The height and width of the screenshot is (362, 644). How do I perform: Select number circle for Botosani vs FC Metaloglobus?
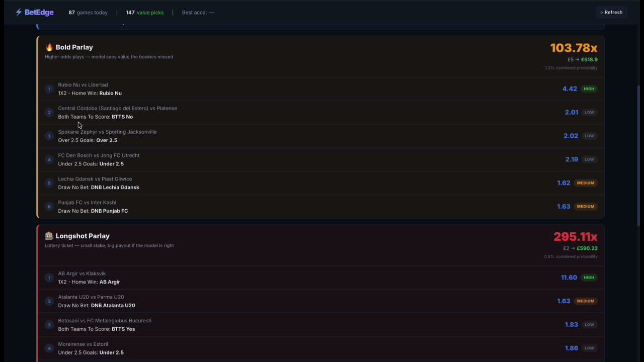click(49, 325)
